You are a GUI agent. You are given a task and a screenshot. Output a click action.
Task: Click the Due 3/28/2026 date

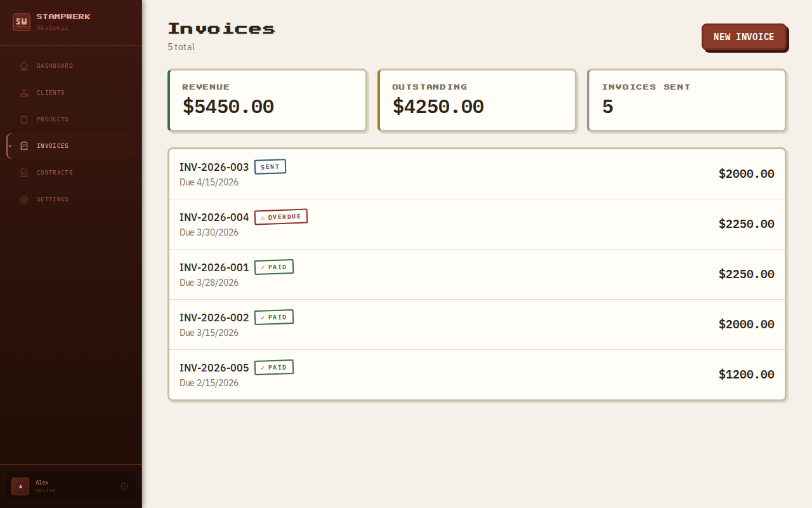pos(209,283)
